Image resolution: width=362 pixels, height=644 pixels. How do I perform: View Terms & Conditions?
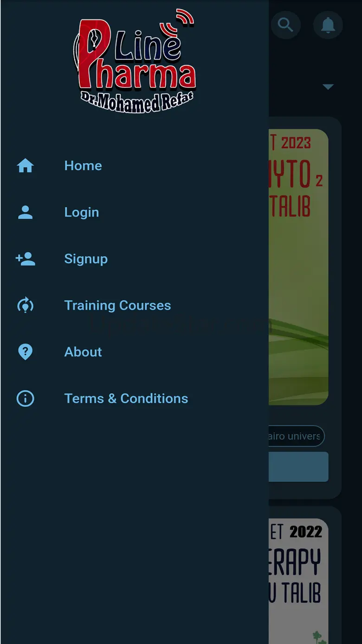click(126, 398)
